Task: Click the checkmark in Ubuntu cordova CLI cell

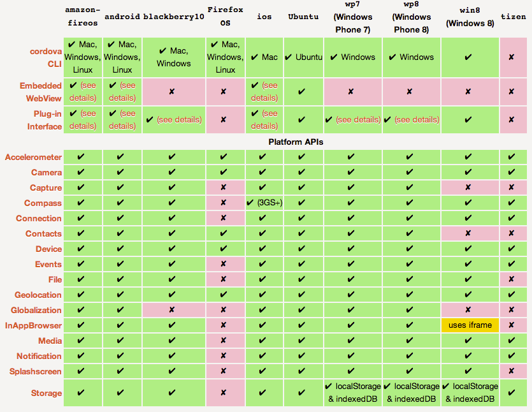Action: pos(289,57)
